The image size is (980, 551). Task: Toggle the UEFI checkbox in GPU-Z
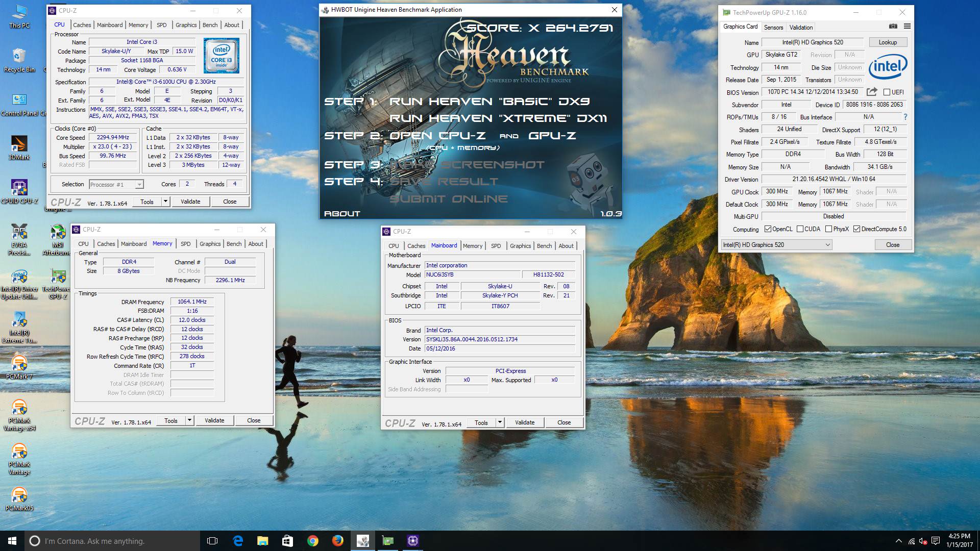tap(887, 92)
